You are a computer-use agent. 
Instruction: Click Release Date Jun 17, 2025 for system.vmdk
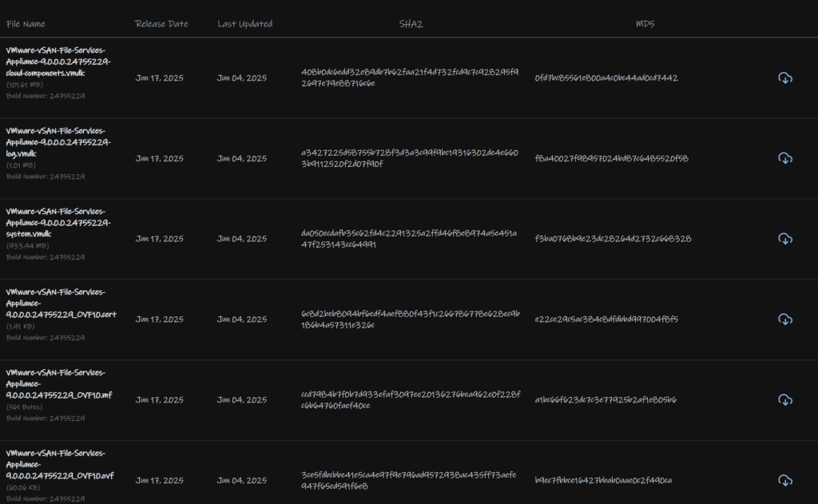point(160,239)
